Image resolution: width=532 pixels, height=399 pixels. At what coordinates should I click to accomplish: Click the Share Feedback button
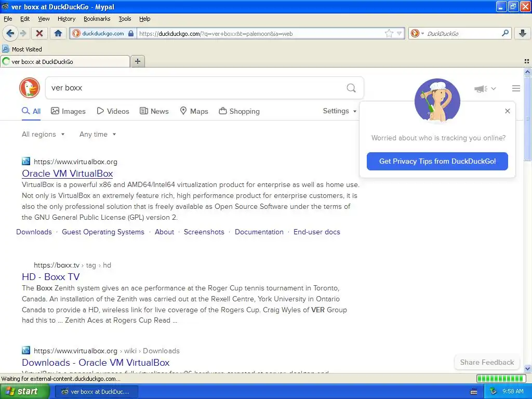[x=487, y=362]
